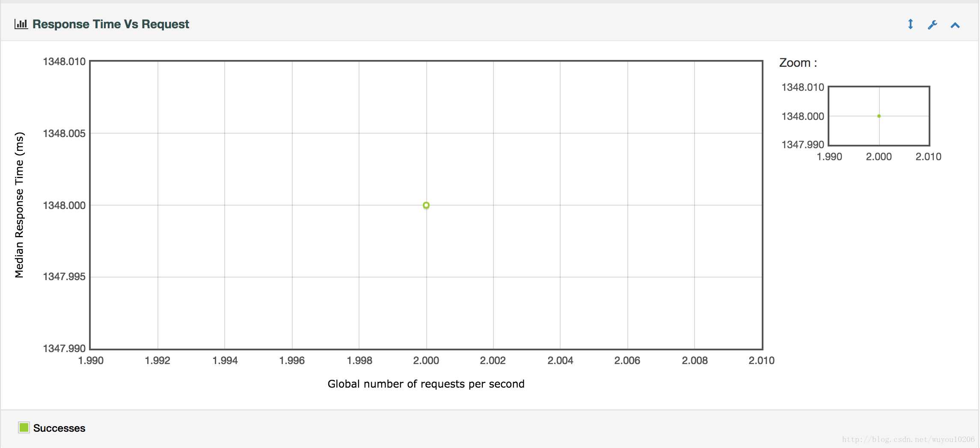
Task: Click the 1.996 x-axis tick label
Action: pos(292,361)
